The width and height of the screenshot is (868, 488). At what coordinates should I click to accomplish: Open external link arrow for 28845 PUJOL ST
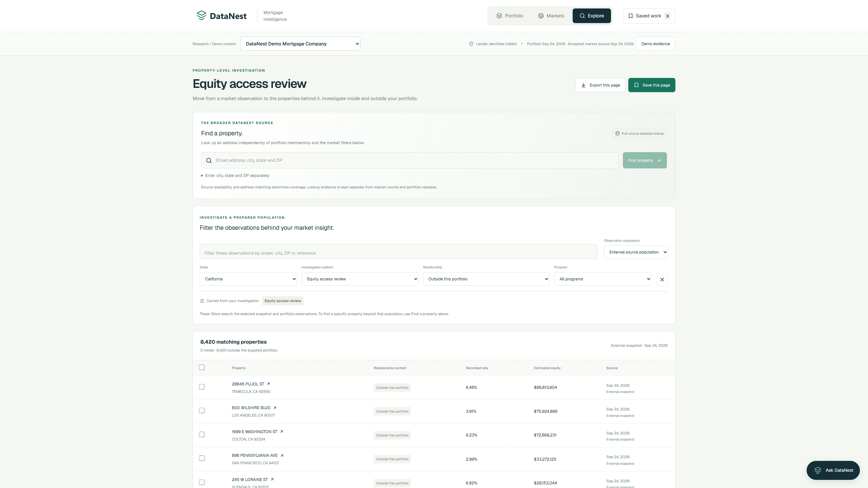point(268,384)
